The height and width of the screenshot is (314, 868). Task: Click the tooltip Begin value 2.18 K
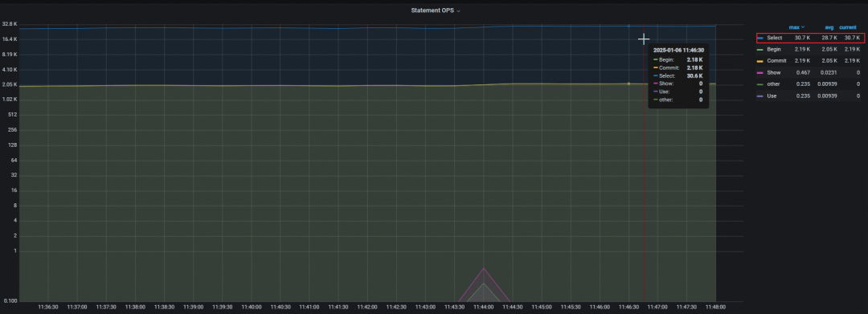coord(694,59)
